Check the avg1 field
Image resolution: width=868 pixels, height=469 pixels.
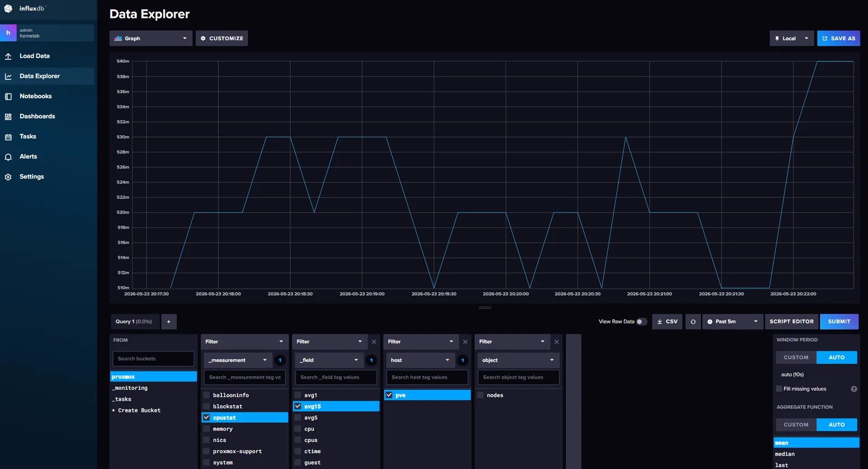pyautogui.click(x=298, y=395)
